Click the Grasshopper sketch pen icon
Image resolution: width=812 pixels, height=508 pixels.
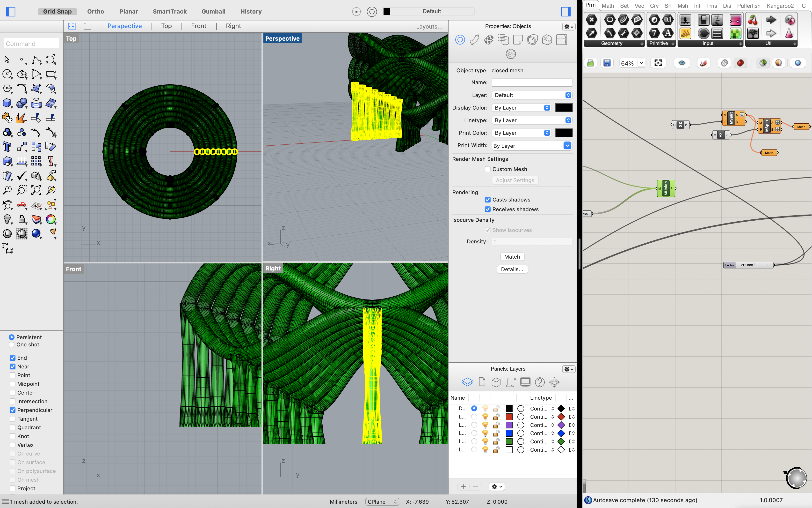click(703, 63)
